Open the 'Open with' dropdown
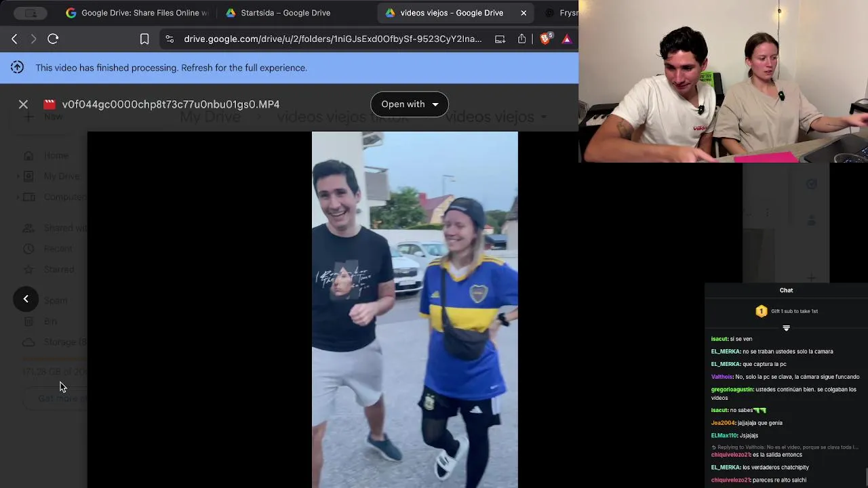The height and width of the screenshot is (488, 868). pyautogui.click(x=410, y=104)
